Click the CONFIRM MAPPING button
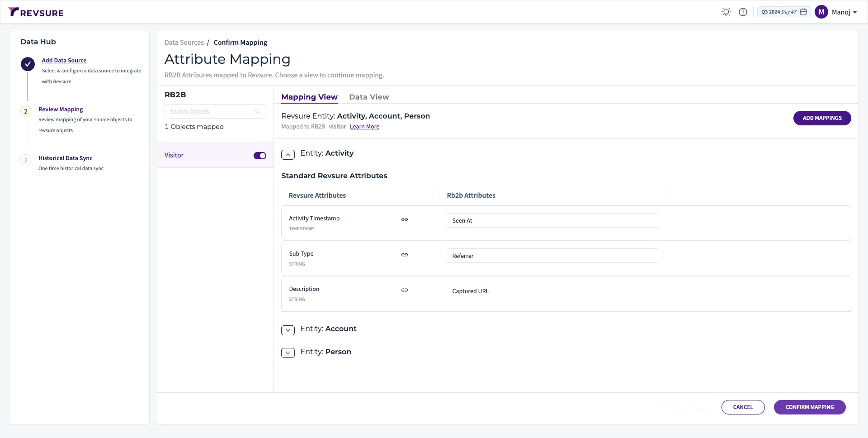This screenshot has height=438, width=868. pos(810,407)
